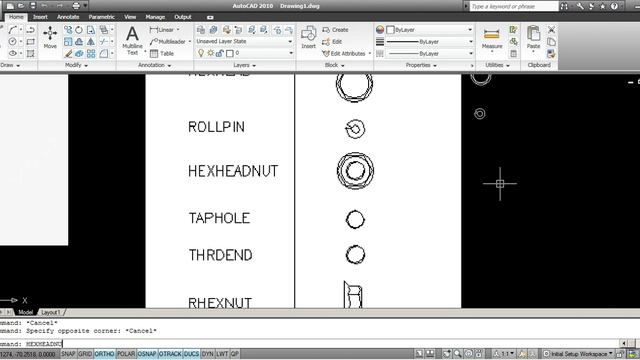The height and width of the screenshot is (360, 640).
Task: Click the search binoculars icon
Action: click(x=564, y=6)
